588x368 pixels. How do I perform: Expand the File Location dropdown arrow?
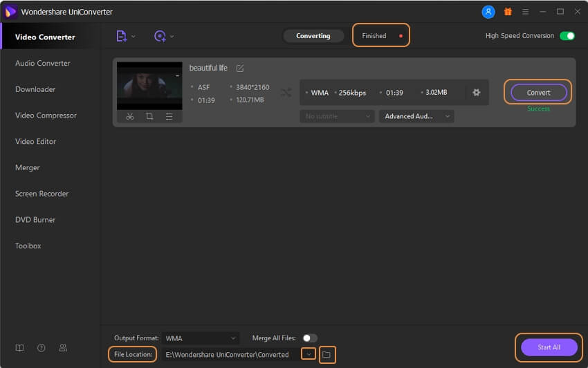(x=309, y=354)
